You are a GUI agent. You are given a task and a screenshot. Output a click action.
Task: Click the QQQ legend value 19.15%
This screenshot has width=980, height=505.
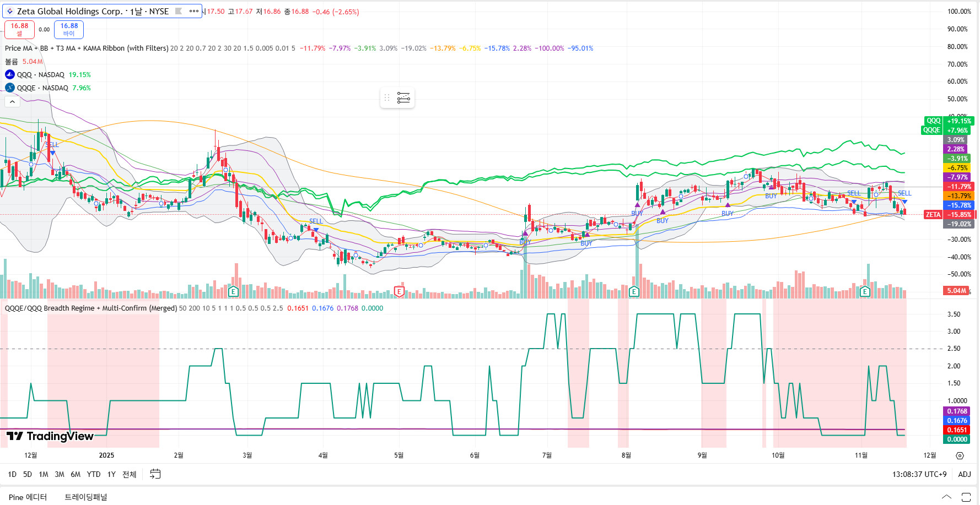click(x=79, y=74)
